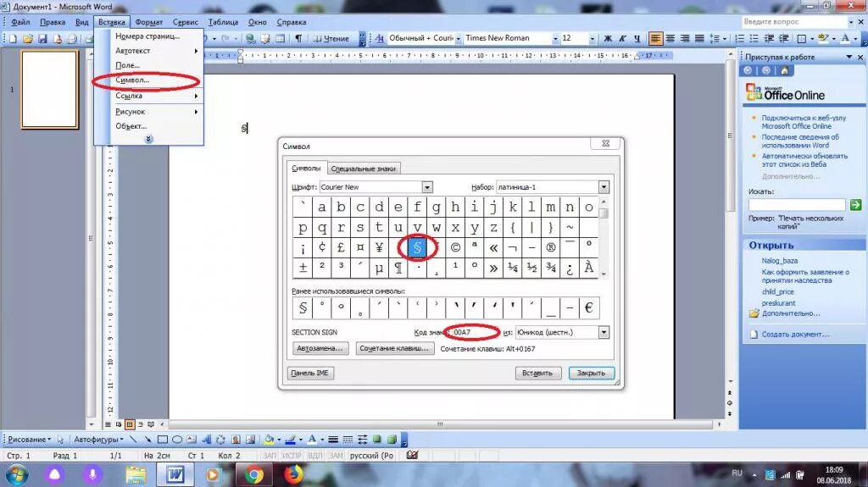Toggle align left button

coord(655,38)
